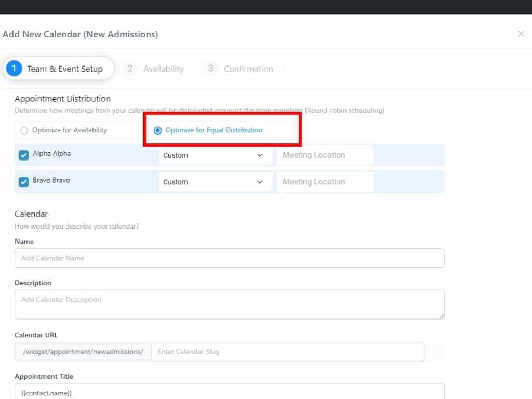This screenshot has width=532, height=399.
Task: Select the Team & Event Setup step label
Action: coord(65,69)
